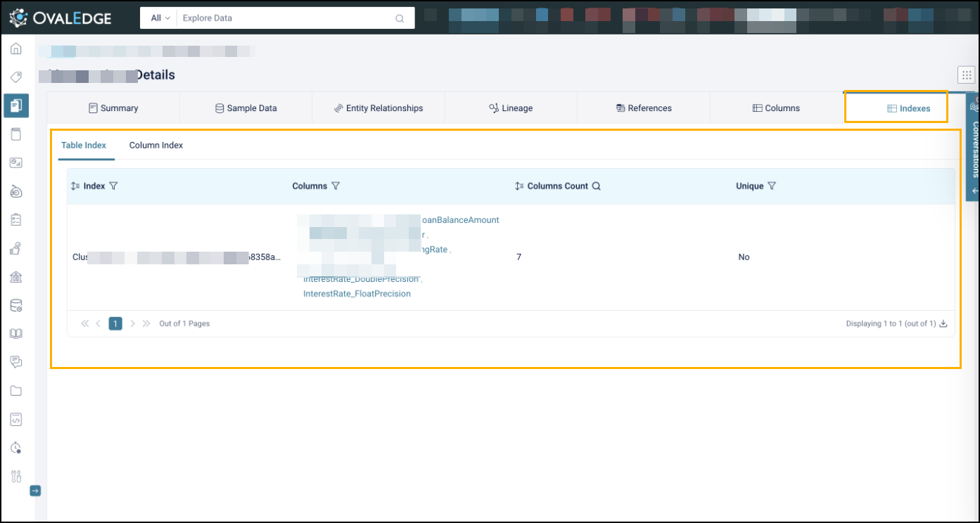This screenshot has height=523, width=980.
Task: Click the Displaying 1 to 1 text
Action: pyautogui.click(x=891, y=324)
